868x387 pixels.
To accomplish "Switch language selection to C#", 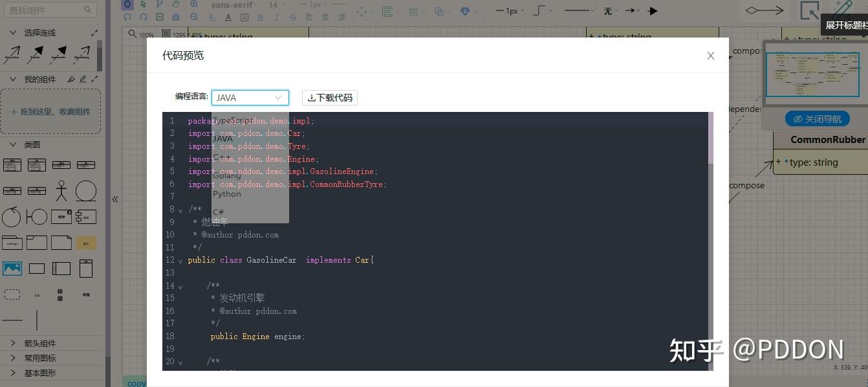I will [x=219, y=211].
